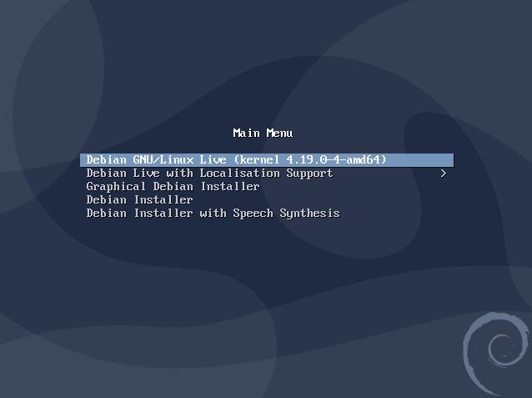The width and height of the screenshot is (532, 398).
Task: Click the word Main in the title
Action: click(246, 133)
